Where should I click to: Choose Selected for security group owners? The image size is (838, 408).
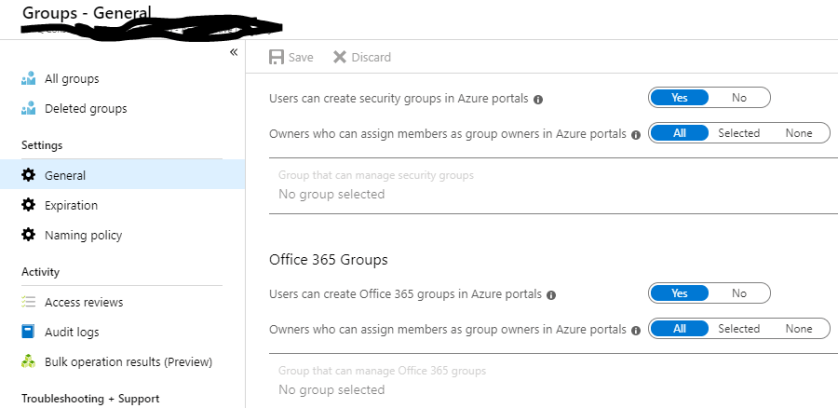click(739, 133)
